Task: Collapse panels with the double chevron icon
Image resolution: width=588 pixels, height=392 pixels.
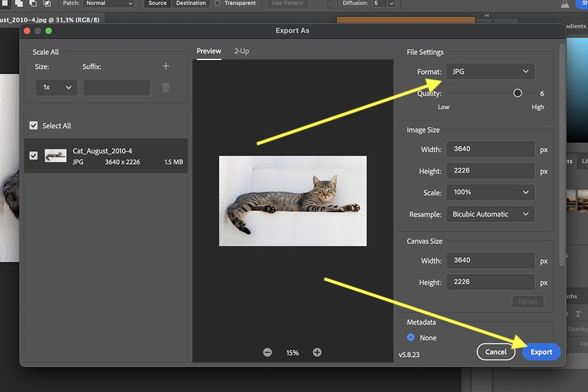Action: (487, 15)
